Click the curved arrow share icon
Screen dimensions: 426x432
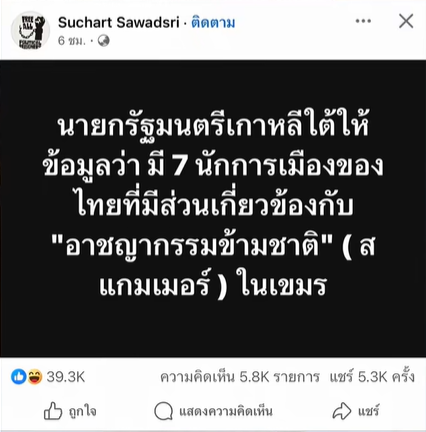click(x=342, y=411)
